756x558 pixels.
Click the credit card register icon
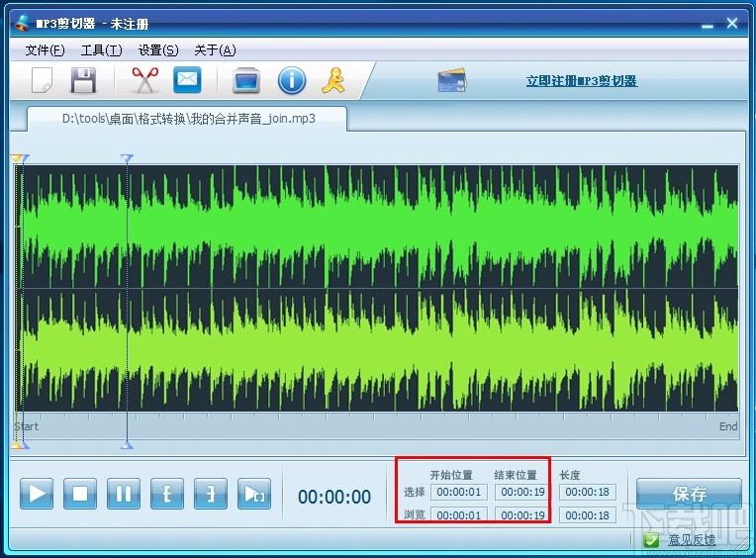(452, 80)
